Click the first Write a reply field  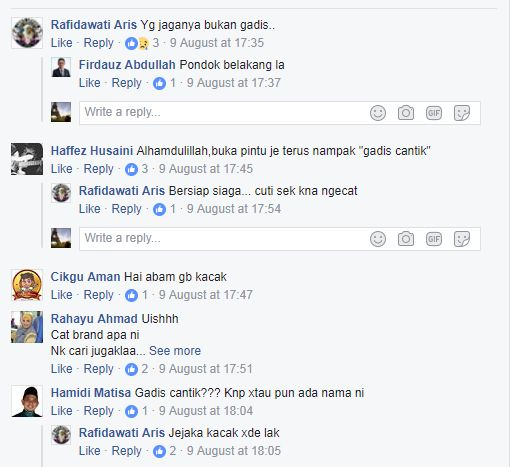[280, 113]
